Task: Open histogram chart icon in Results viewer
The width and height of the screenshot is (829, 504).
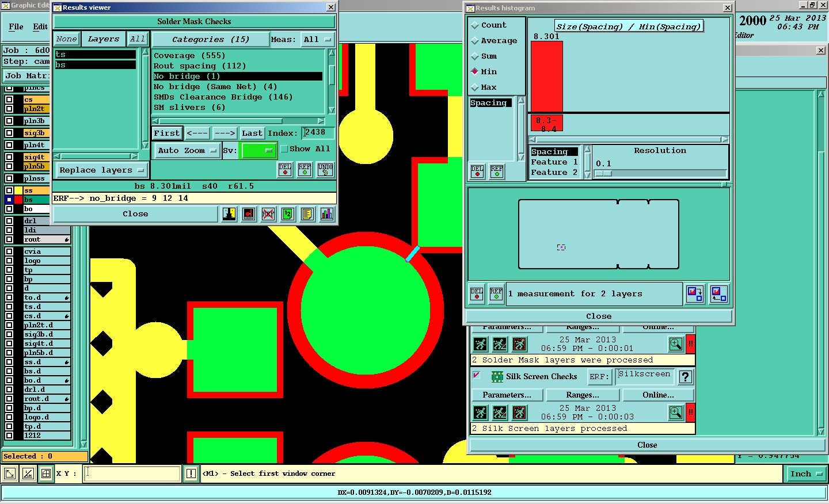Action: point(327,214)
